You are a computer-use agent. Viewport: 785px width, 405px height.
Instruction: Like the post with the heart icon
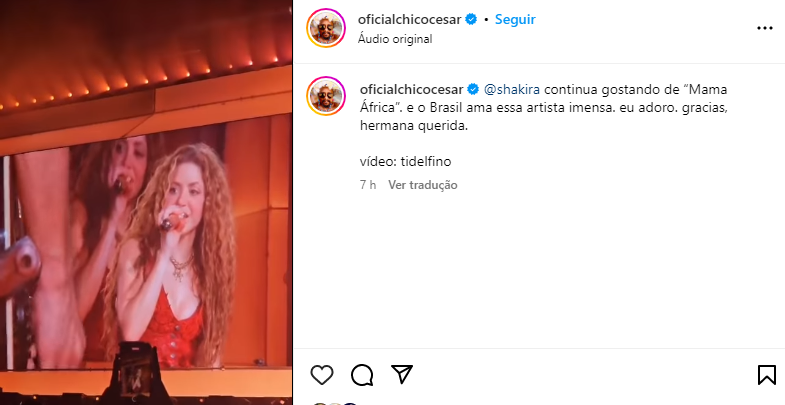pos(322,375)
